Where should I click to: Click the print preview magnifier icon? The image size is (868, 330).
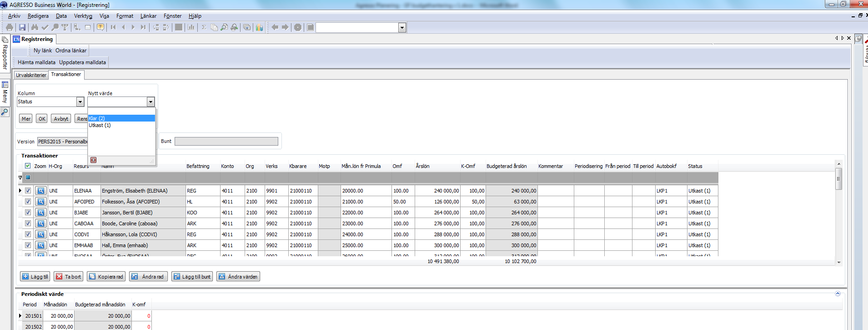pos(224,27)
